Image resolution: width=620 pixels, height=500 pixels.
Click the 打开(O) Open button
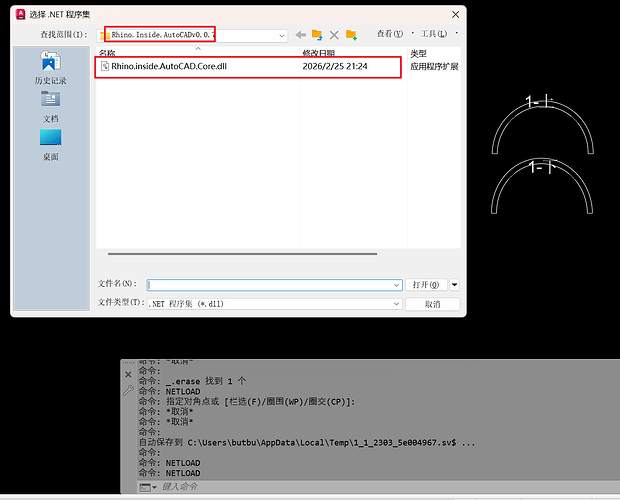426,285
